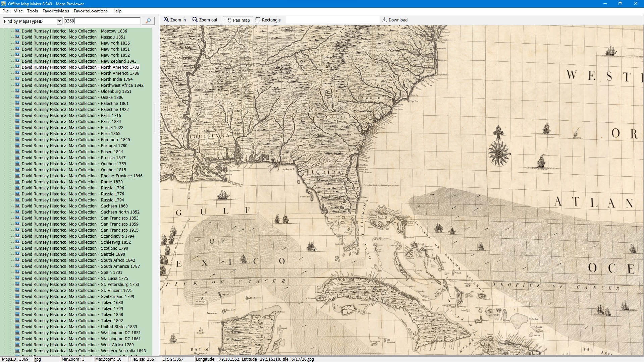Click the Zoom out tool
Viewport: 644px width, 362px height.
[x=205, y=20]
